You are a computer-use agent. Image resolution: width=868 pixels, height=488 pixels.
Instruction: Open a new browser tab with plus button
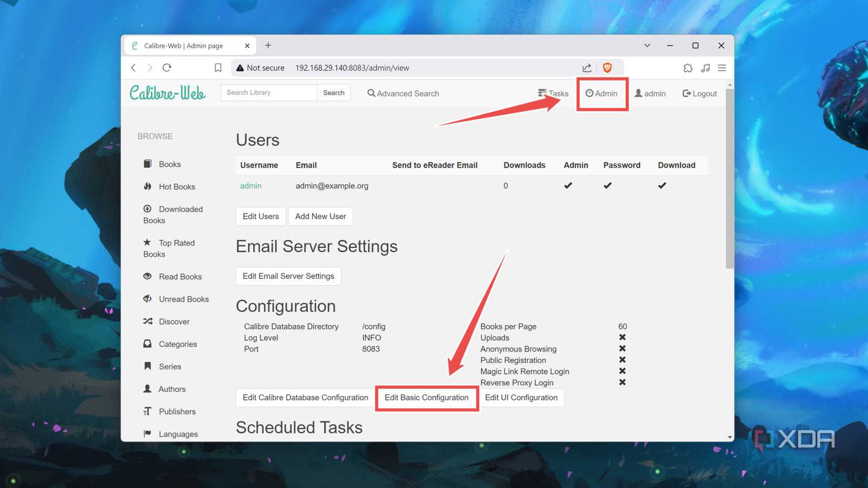click(268, 45)
